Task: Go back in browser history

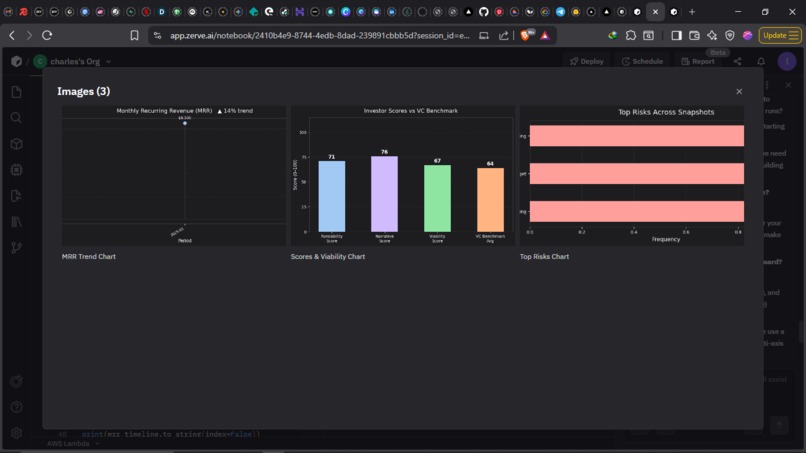Action: point(12,35)
